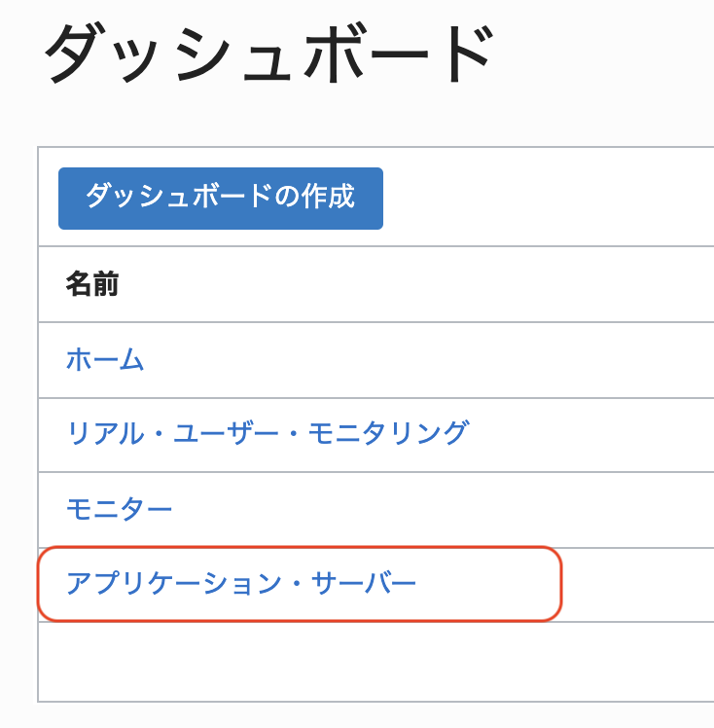Select the highlighted アプリケーション・サーバー table row
The height and width of the screenshot is (728, 714).
(486, 584)
